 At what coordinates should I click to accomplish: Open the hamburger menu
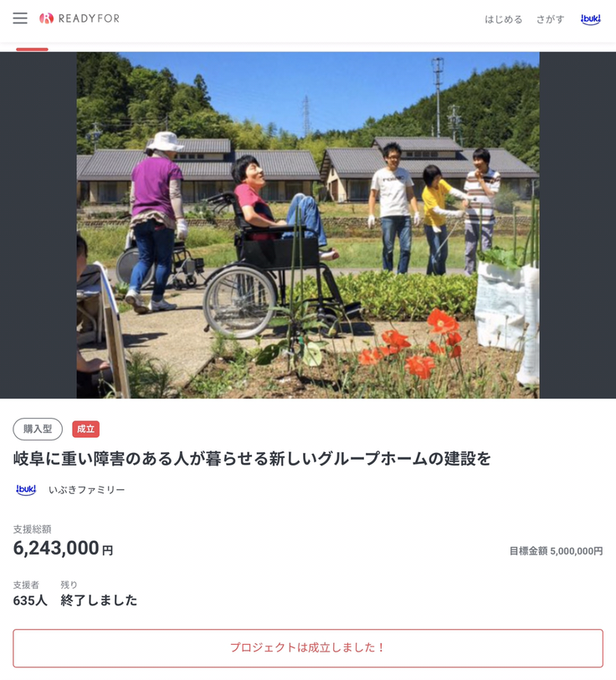coord(20,18)
